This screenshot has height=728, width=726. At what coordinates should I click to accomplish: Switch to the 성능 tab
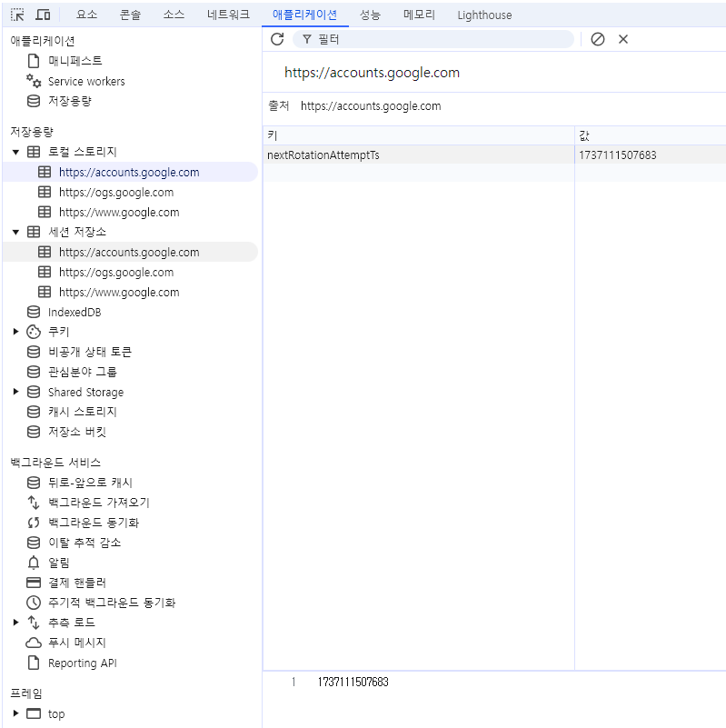[370, 15]
